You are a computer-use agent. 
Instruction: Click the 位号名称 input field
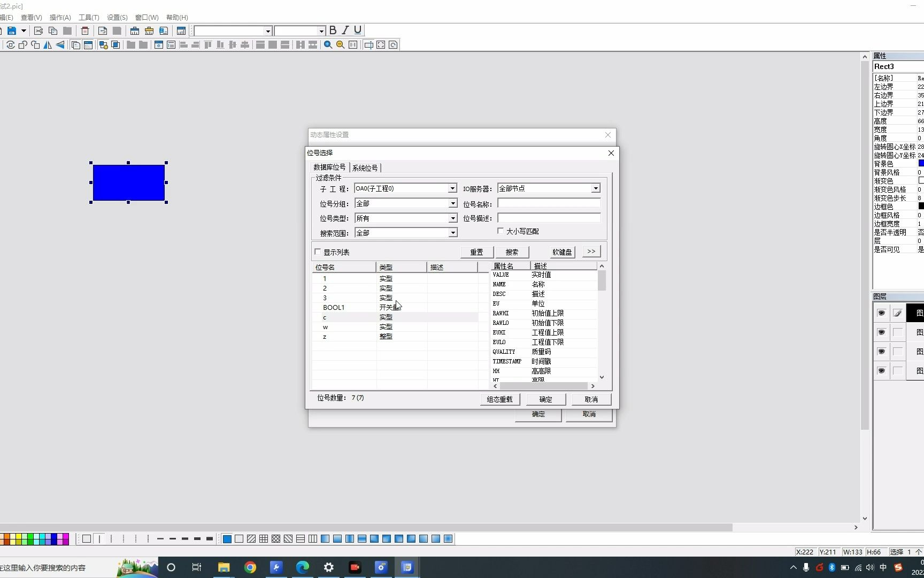pyautogui.click(x=549, y=203)
